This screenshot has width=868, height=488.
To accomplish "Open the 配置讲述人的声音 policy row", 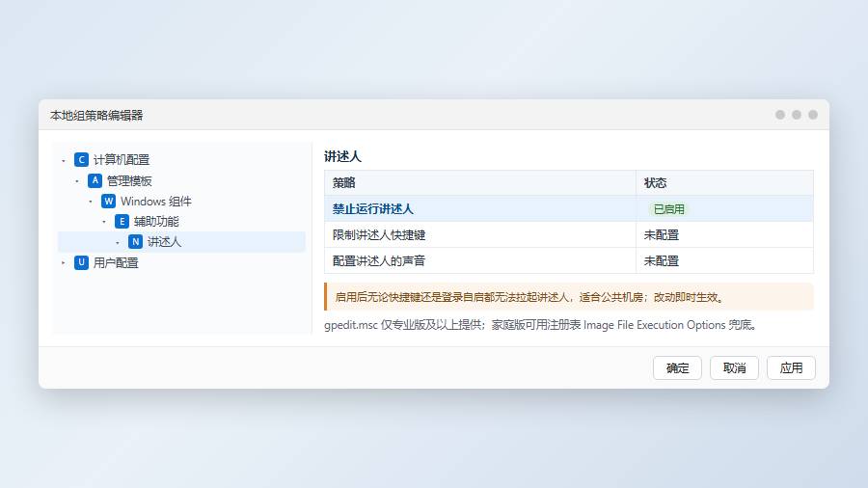I will [x=568, y=260].
